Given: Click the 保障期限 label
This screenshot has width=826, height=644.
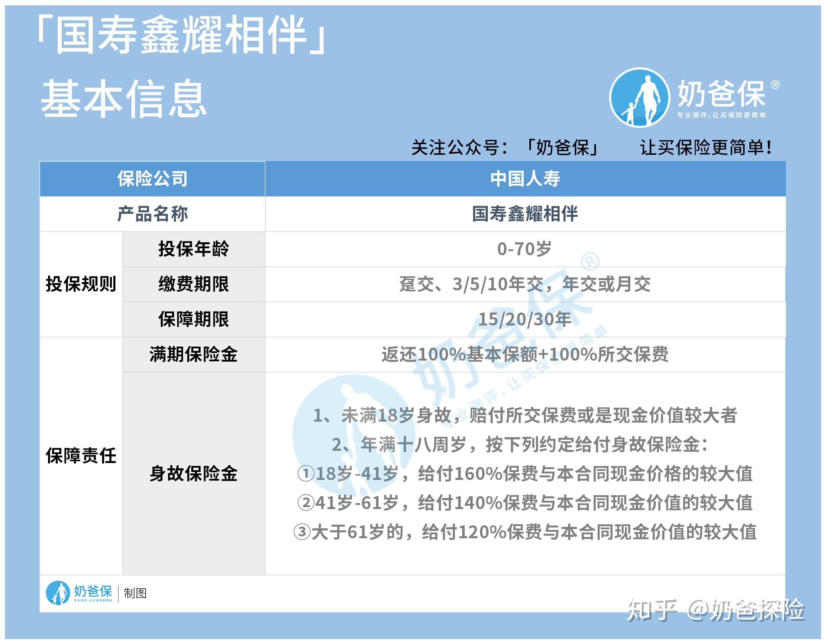Looking at the screenshot, I should 194,319.
